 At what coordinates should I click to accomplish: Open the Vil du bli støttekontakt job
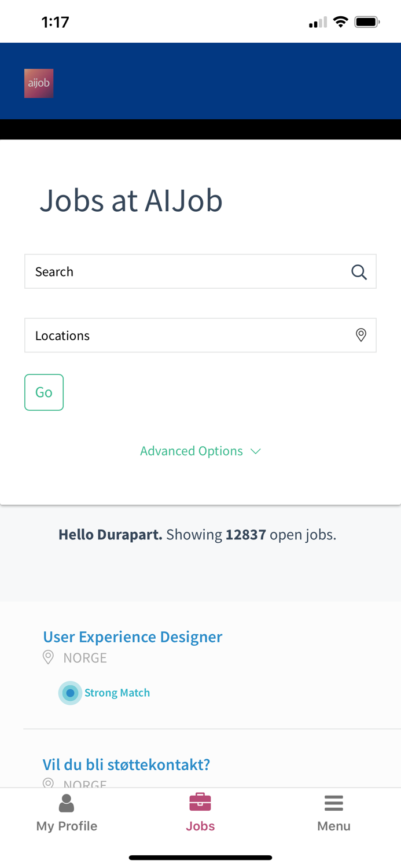(127, 764)
